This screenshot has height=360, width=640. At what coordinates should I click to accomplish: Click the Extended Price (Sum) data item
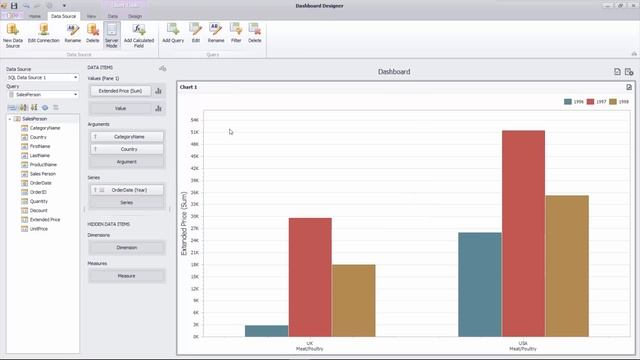pos(120,91)
